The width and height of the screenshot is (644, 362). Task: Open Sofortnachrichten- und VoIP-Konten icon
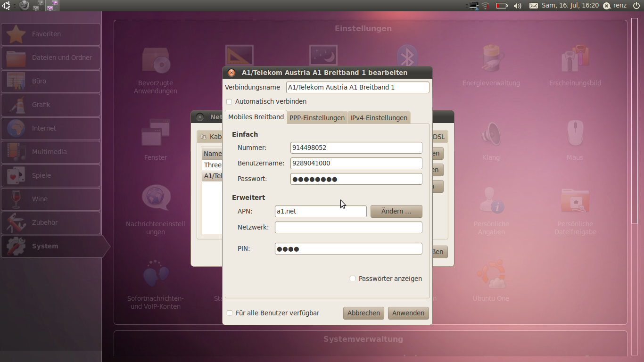[x=156, y=284]
